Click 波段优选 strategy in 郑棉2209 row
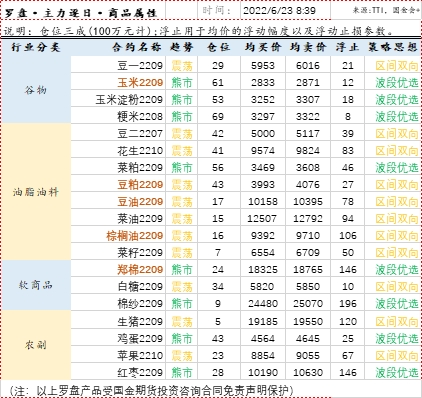 397,270
